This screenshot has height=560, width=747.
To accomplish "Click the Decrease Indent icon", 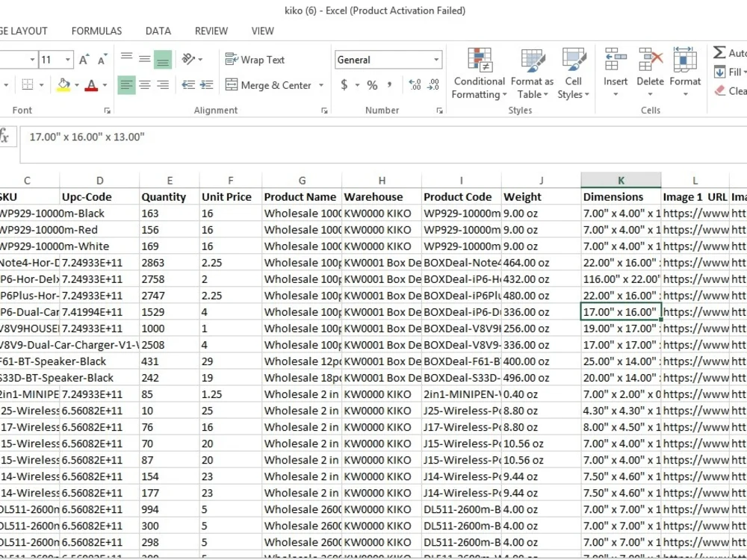I will click(188, 85).
